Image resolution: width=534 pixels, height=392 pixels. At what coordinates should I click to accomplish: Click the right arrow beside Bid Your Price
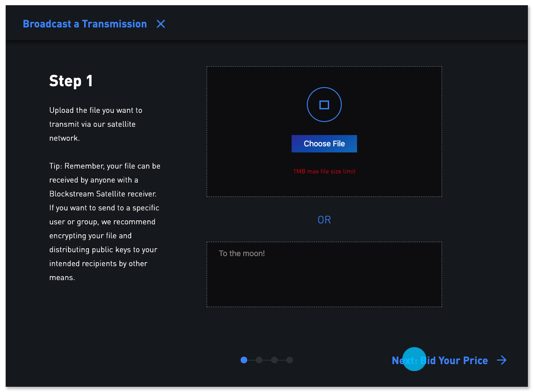(x=502, y=360)
